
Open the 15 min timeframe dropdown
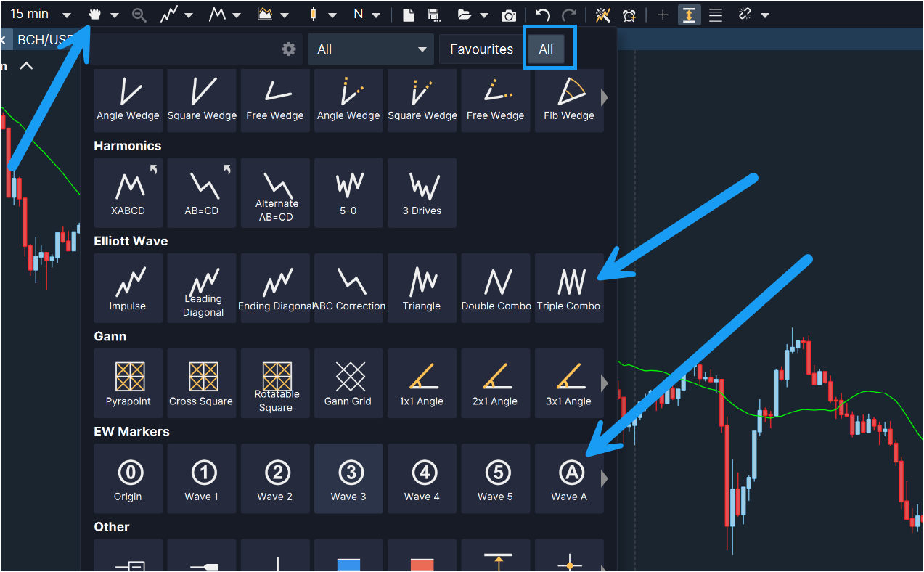(x=40, y=15)
